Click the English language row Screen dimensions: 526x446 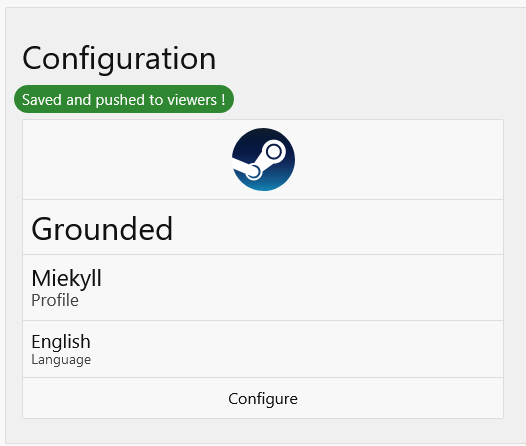[x=263, y=349]
